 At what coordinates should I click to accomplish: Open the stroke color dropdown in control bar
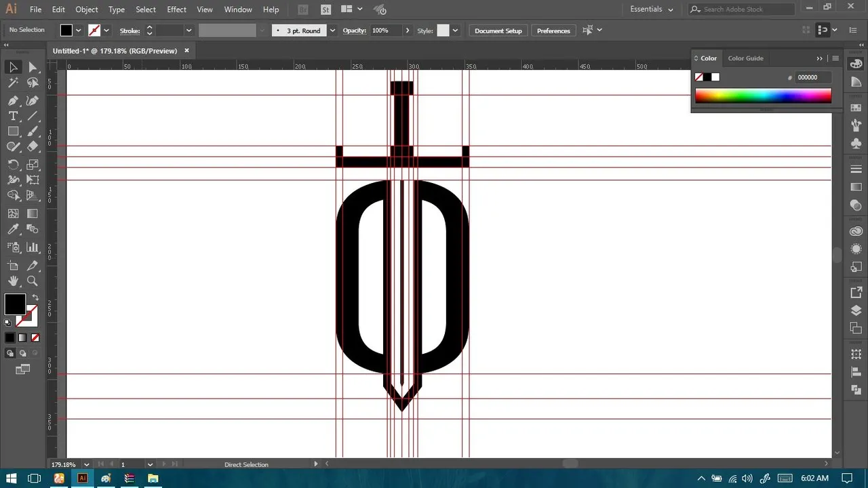[x=106, y=30]
